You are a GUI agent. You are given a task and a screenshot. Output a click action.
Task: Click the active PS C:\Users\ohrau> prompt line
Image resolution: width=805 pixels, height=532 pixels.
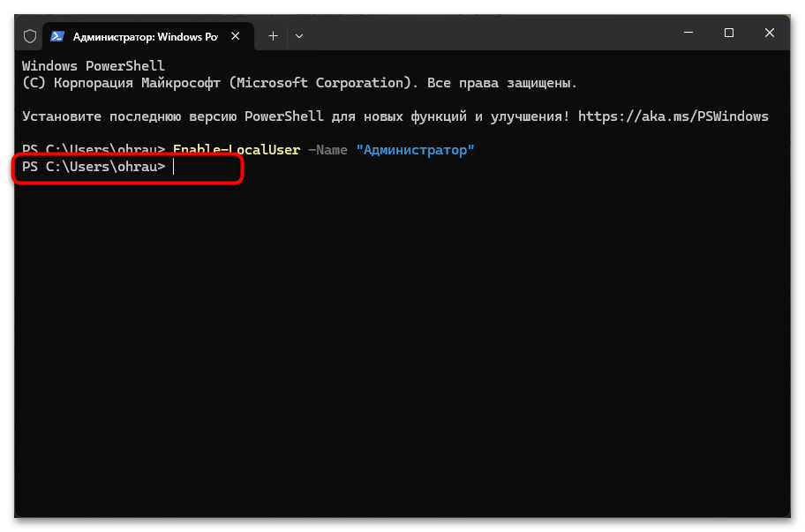point(94,167)
